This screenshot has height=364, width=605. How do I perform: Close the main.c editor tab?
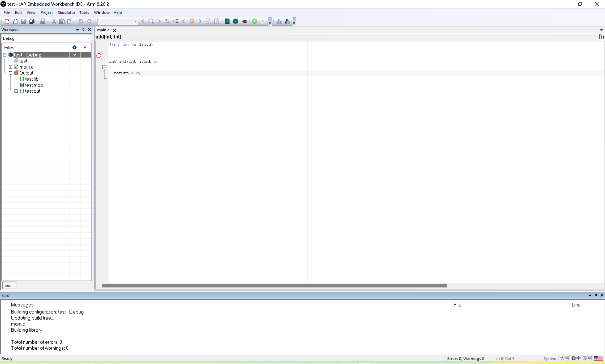pos(114,30)
